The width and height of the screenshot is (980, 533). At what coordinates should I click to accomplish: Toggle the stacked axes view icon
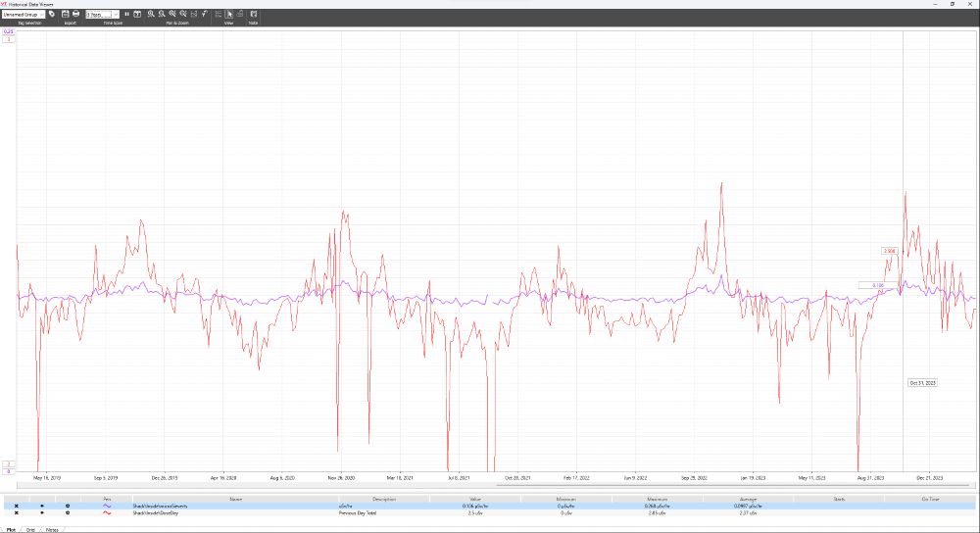[219, 14]
